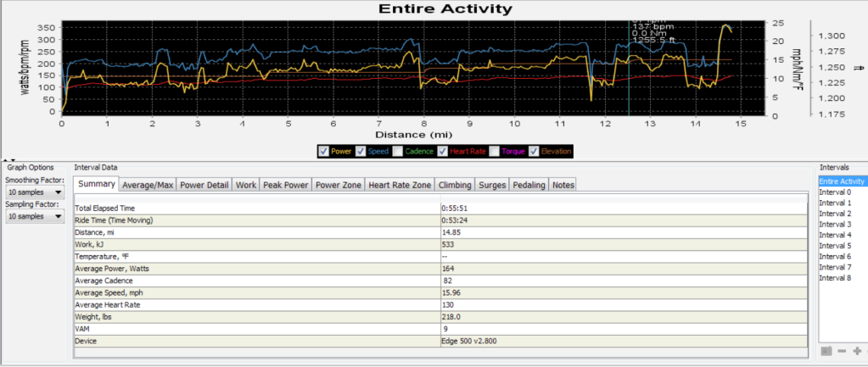This screenshot has width=868, height=367.
Task: Select Interval 1 in the list
Action: pyautogui.click(x=836, y=203)
